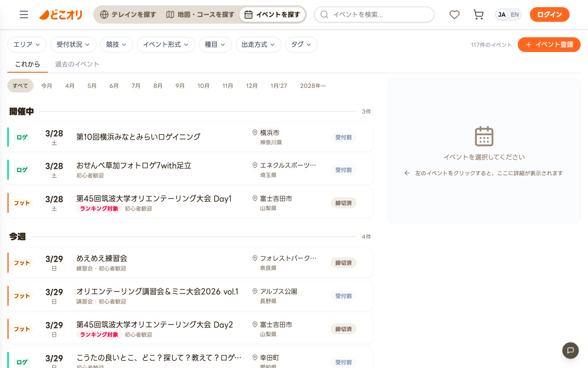The width and height of the screenshot is (588, 368).
Task: Click the location pin for 横浜市
Action: (255, 132)
